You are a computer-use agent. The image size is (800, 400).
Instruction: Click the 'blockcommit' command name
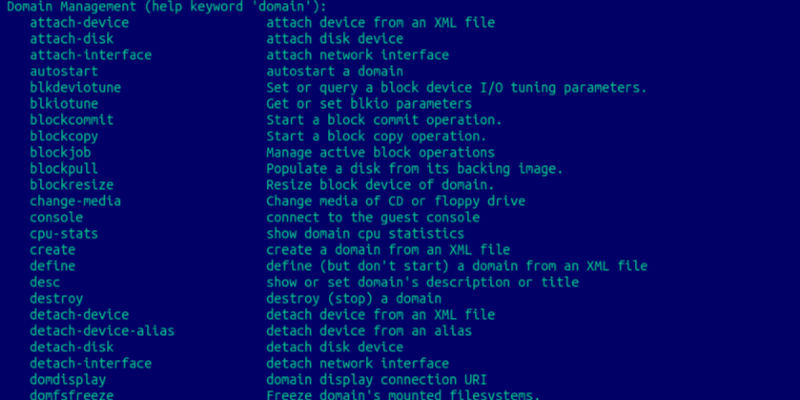71,120
